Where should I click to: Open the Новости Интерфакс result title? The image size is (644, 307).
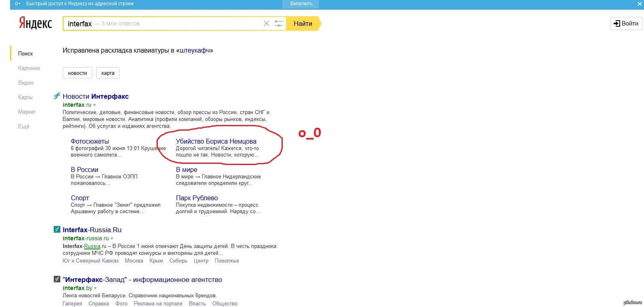tap(95, 96)
